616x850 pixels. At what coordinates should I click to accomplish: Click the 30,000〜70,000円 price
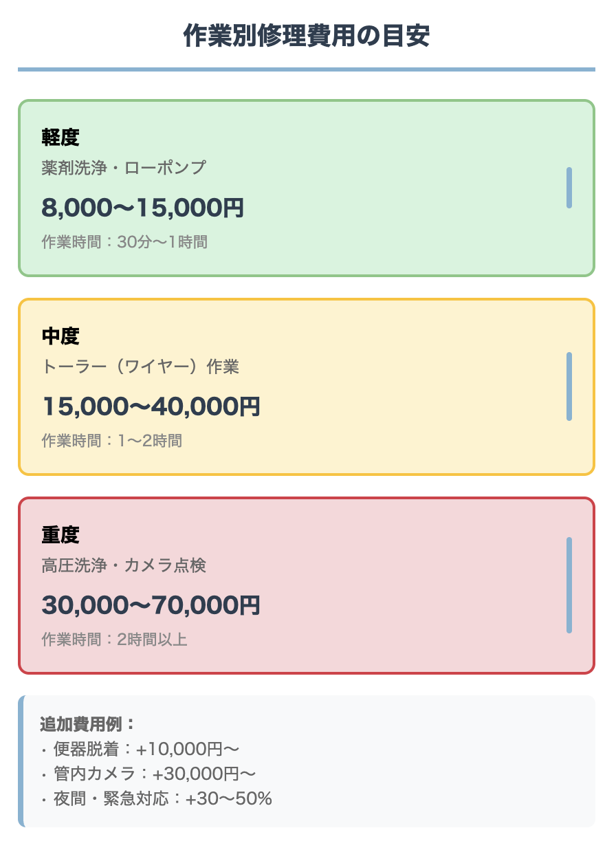click(x=151, y=605)
